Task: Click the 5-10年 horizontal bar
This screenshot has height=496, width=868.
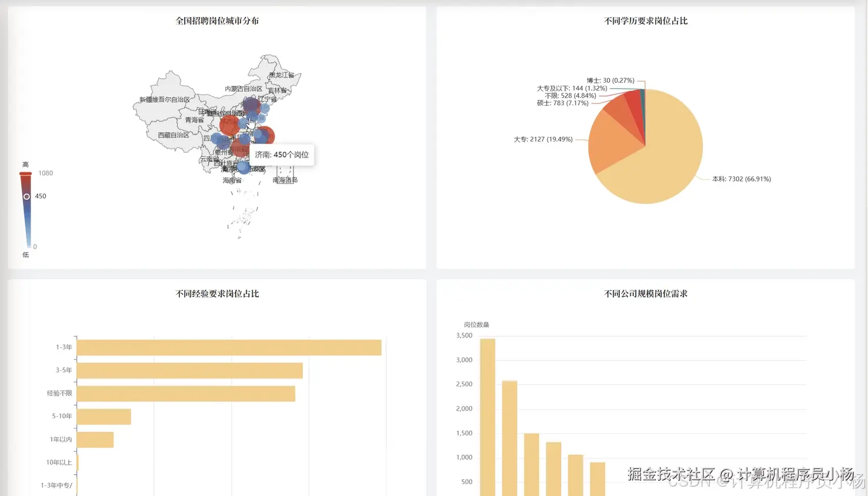Action: (104, 416)
